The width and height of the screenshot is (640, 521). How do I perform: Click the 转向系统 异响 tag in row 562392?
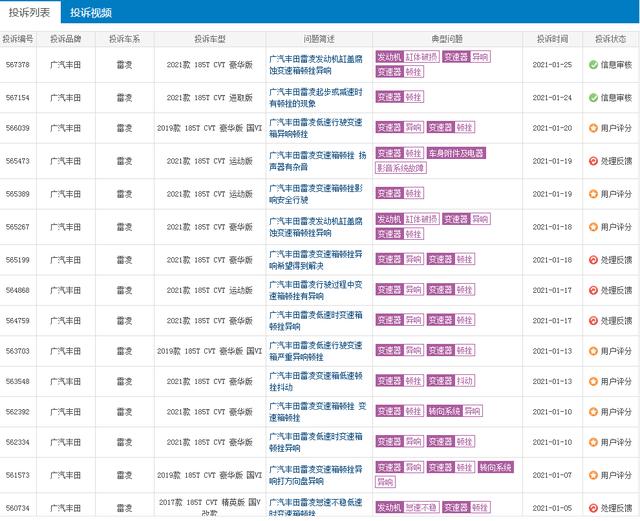click(454, 411)
